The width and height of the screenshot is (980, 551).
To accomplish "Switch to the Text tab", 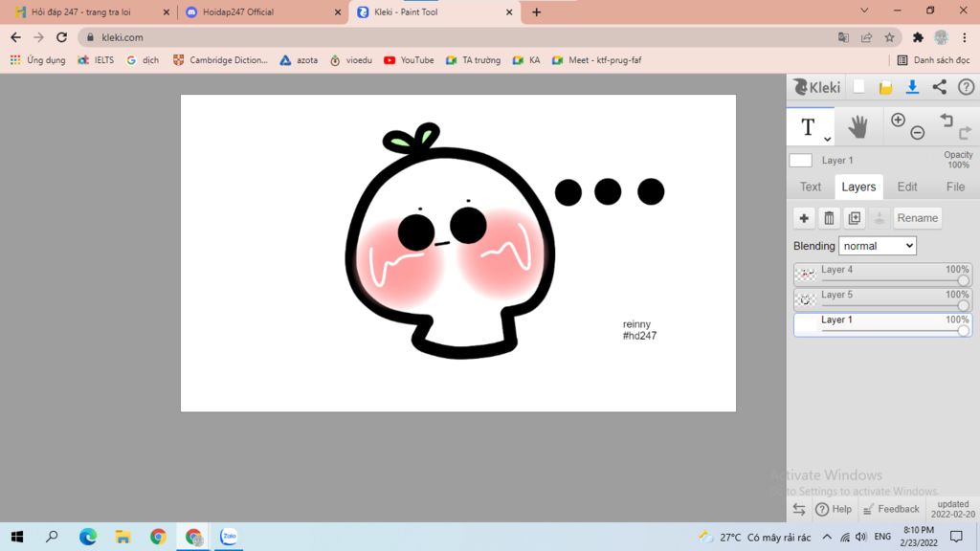I will pyautogui.click(x=811, y=187).
